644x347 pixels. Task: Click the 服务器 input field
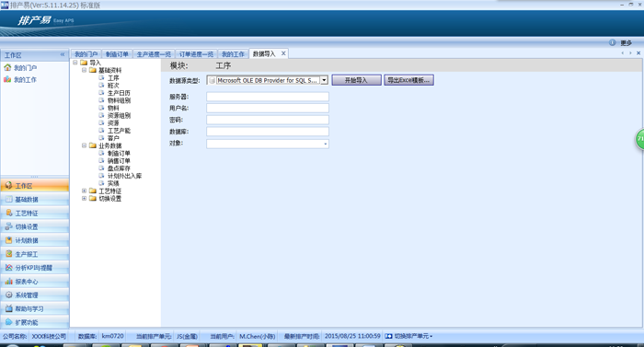coord(268,97)
